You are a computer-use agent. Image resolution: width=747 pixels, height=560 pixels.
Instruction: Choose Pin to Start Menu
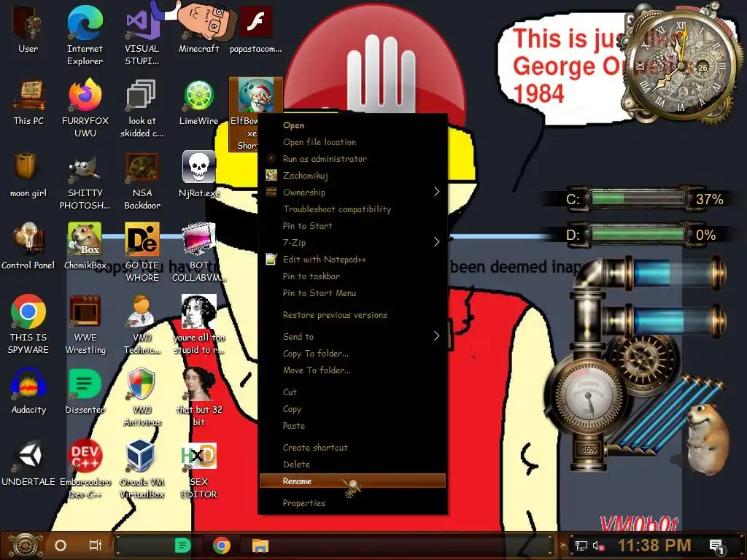click(x=352, y=293)
